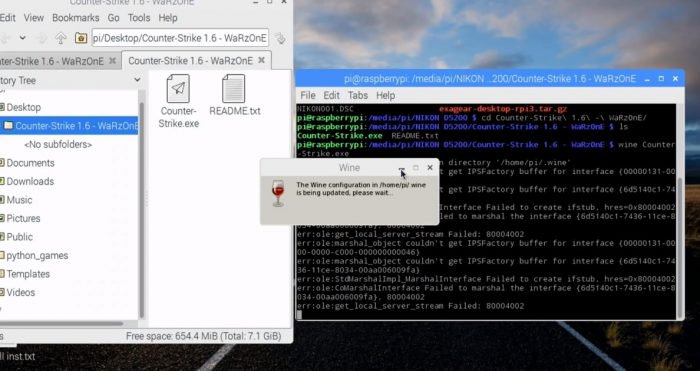Minimize the Wine dialog
700x371 pixels.
click(401, 168)
